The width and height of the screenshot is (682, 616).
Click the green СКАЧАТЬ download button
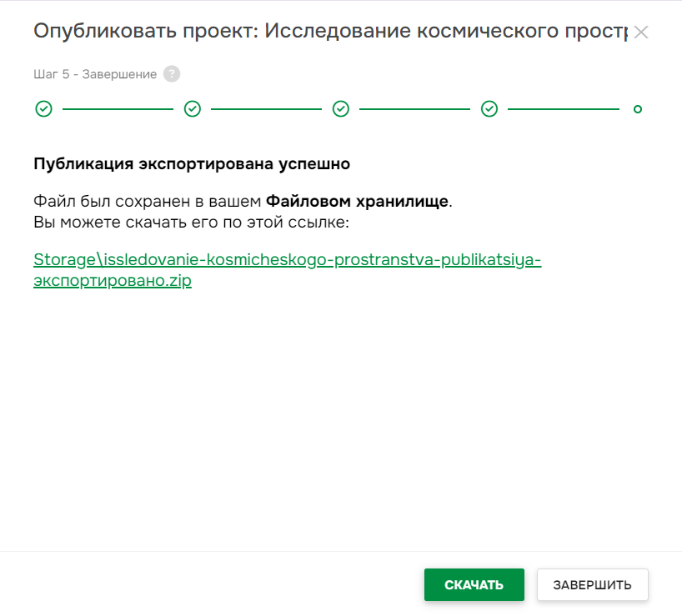pyautogui.click(x=474, y=584)
